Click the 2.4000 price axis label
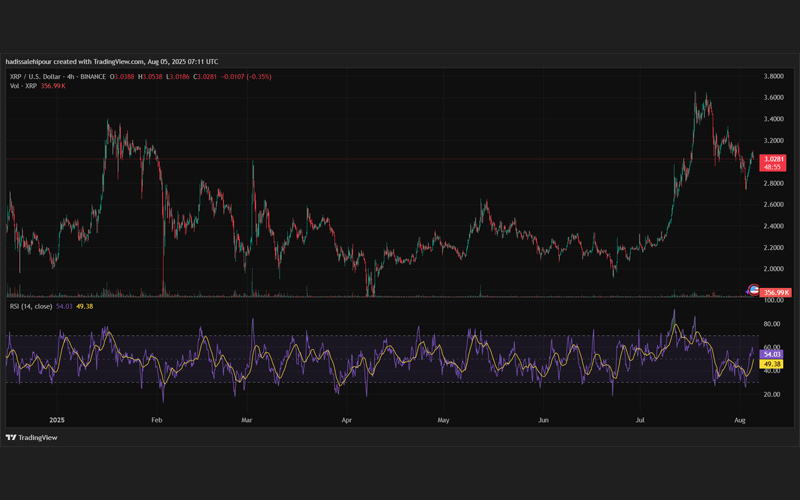The height and width of the screenshot is (500, 800). tap(773, 226)
